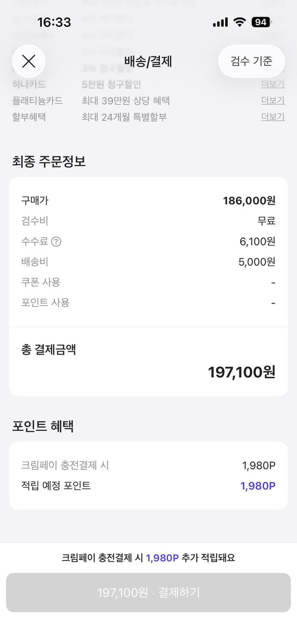Screen dimensions: 297x644
Task: Tap the 크림페이 충전결제 banner message
Action: pos(148,557)
